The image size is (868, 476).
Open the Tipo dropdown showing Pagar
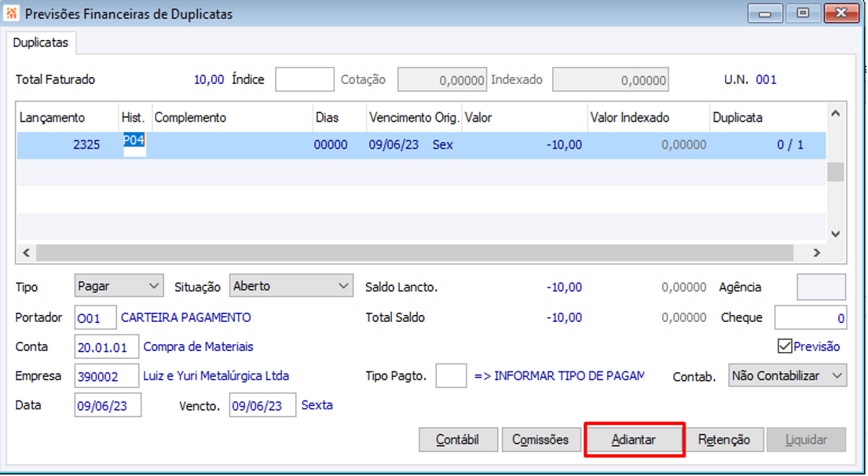click(x=119, y=286)
